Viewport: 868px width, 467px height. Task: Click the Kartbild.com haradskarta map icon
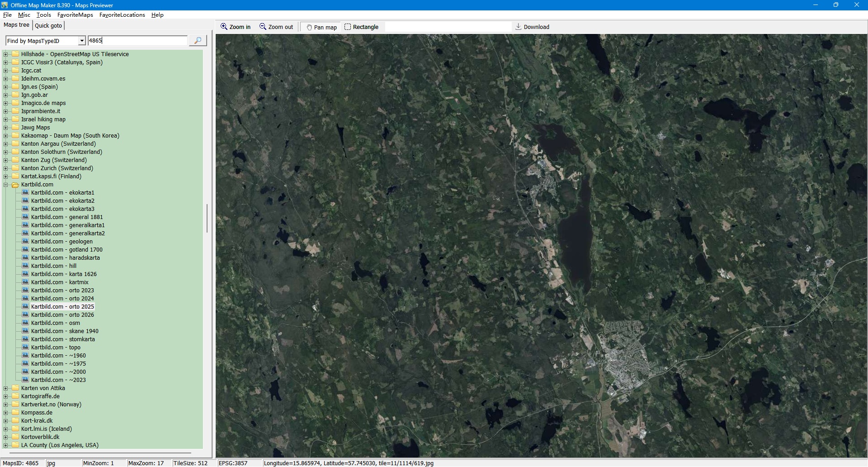click(25, 257)
